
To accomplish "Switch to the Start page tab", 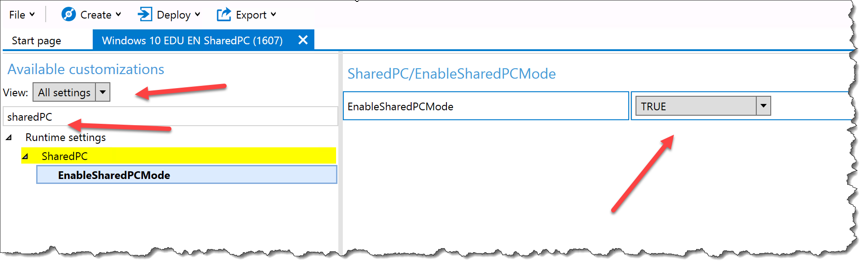I will click(36, 40).
